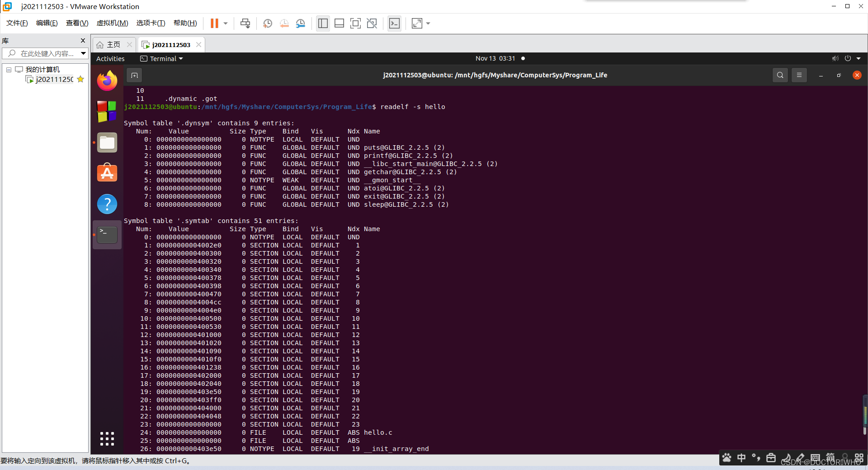868x470 pixels.
Task: Click the 'readelf -s hello' command text
Action: click(413, 107)
